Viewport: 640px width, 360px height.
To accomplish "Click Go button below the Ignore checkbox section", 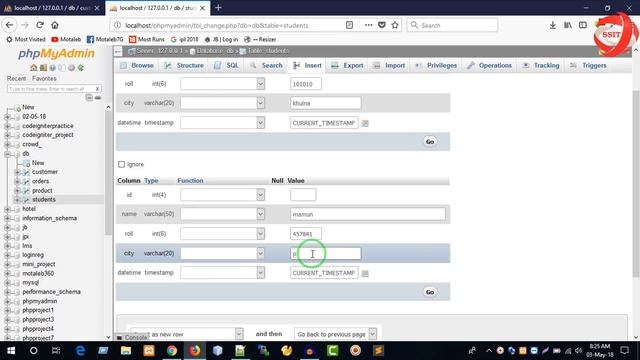I will tap(430, 292).
